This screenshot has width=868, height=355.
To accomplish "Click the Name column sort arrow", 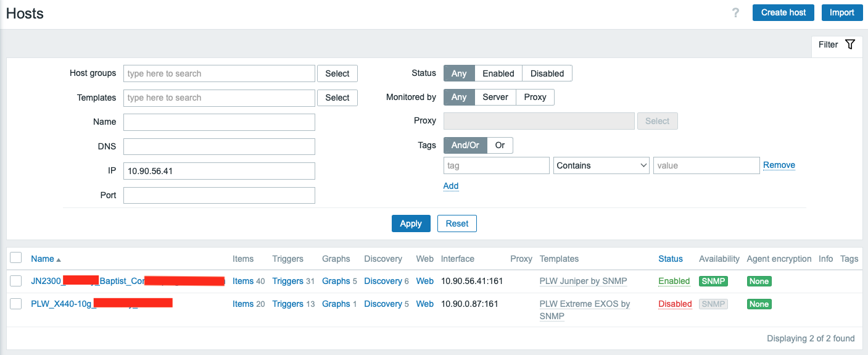I will 59,259.
